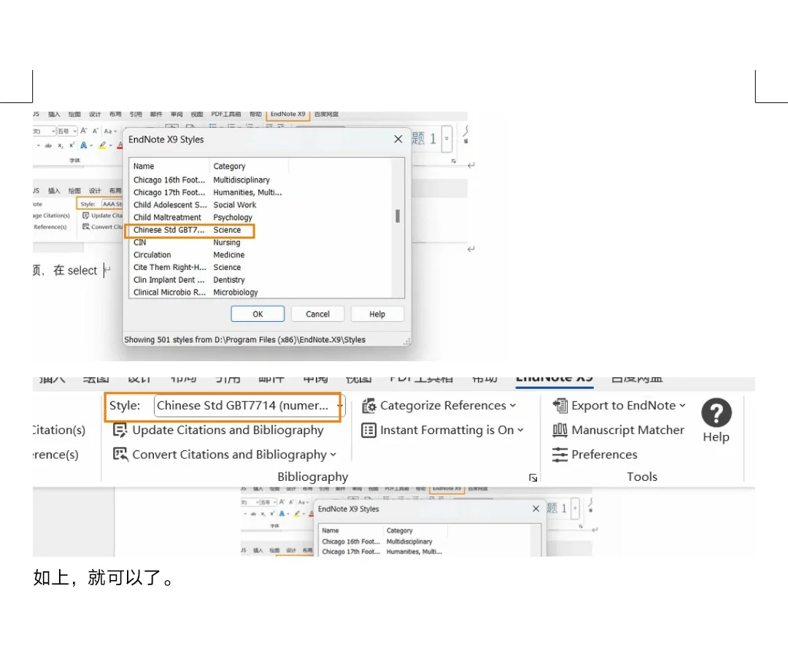Click blue Text Effects A icon in upper screenshot
Screen dimensions: 788x672
point(84,146)
